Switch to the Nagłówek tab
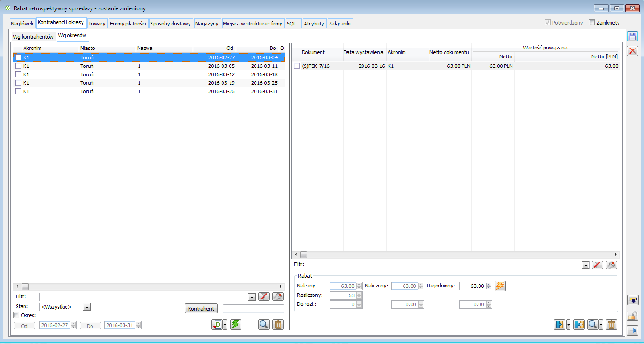This screenshot has width=644, height=344. (22, 23)
